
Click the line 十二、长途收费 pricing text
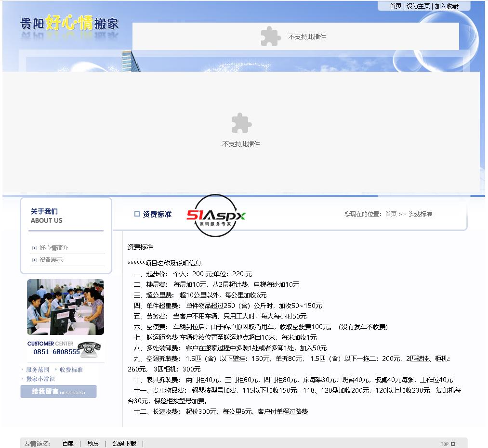pyautogui.click(x=221, y=411)
